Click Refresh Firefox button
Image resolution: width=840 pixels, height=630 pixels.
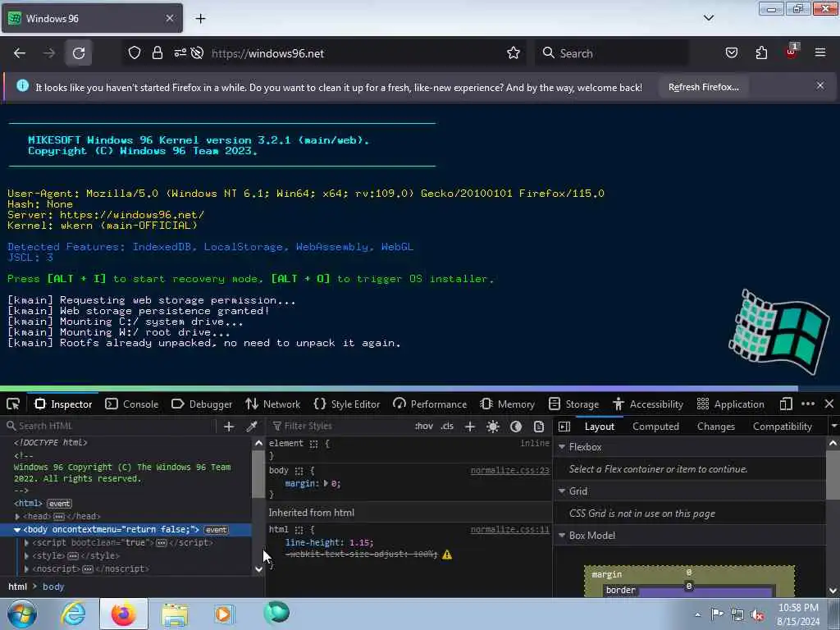pos(703,87)
